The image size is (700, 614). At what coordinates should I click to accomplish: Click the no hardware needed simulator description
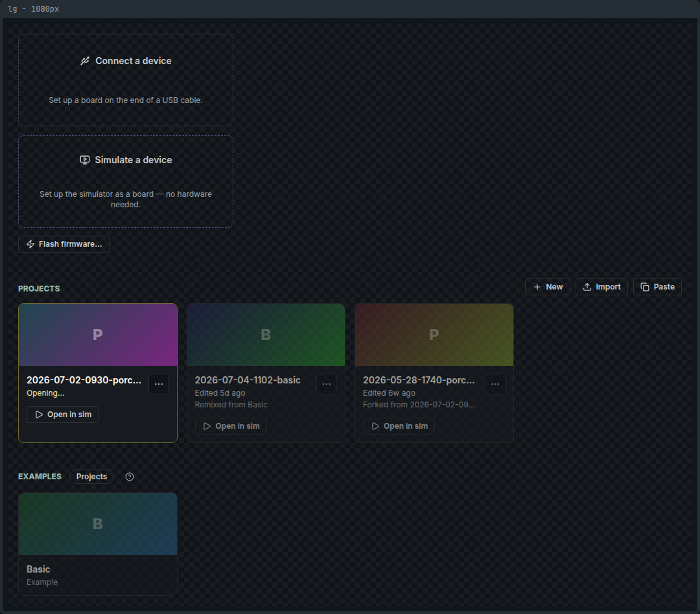(x=126, y=199)
